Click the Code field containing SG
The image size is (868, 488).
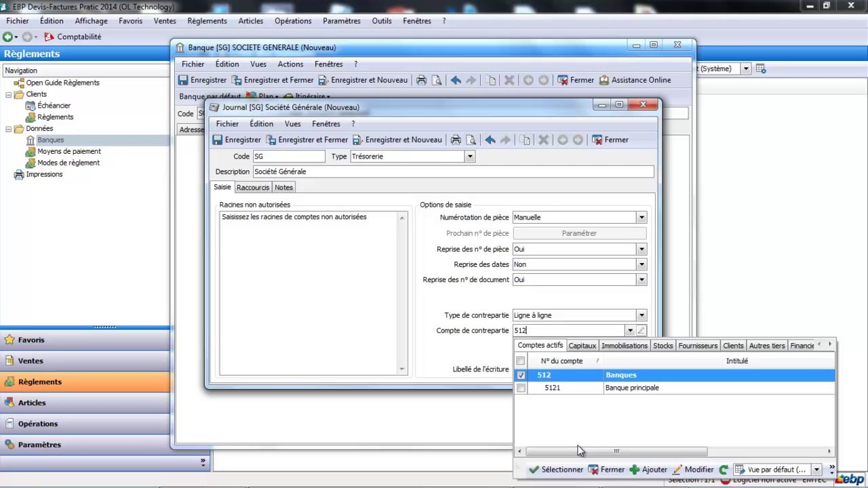[x=289, y=157]
